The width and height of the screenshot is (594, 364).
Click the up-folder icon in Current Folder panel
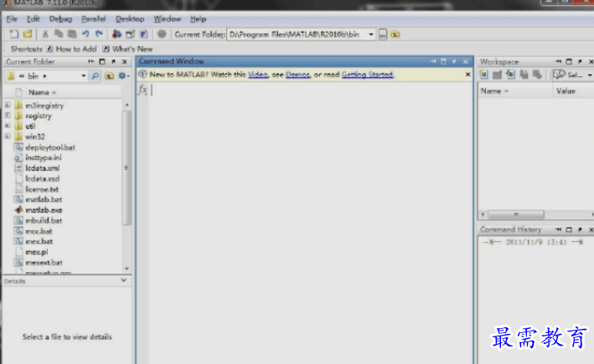[x=109, y=76]
